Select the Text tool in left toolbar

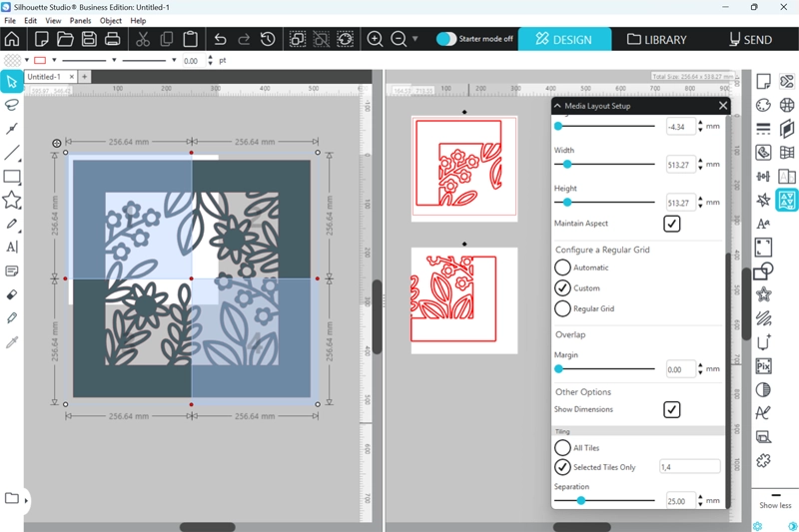pyautogui.click(x=12, y=247)
